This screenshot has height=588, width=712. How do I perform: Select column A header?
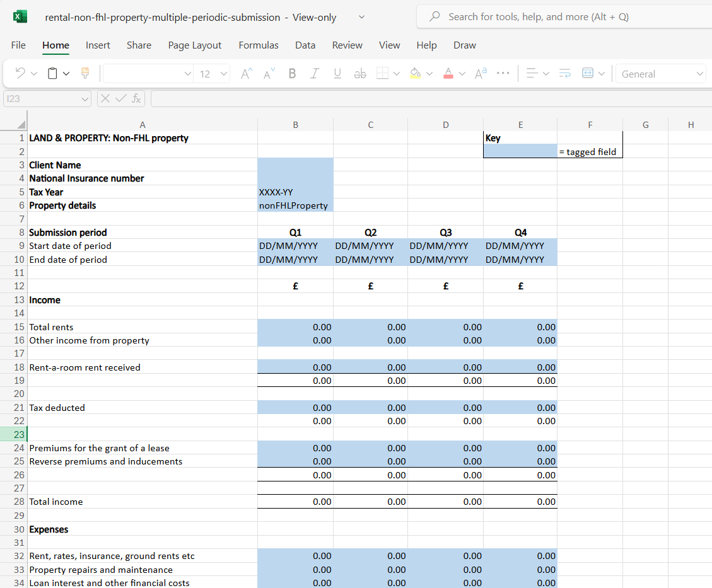pos(142,125)
